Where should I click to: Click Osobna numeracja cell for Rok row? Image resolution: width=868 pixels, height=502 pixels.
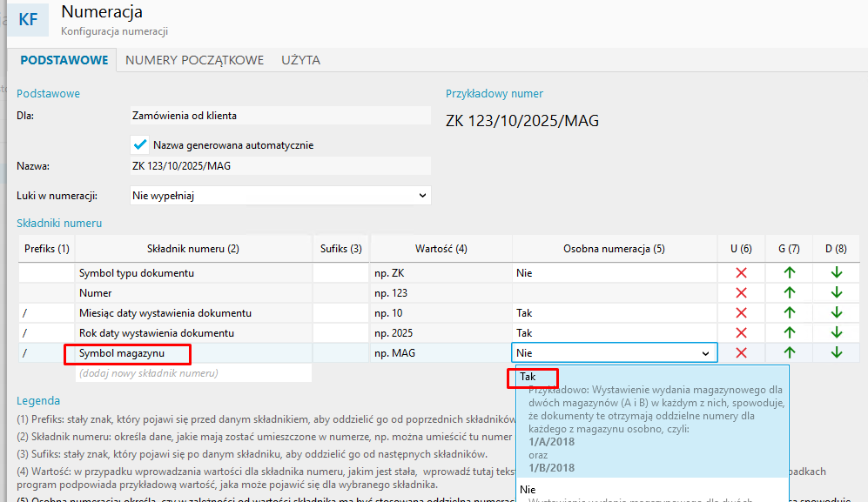(614, 333)
